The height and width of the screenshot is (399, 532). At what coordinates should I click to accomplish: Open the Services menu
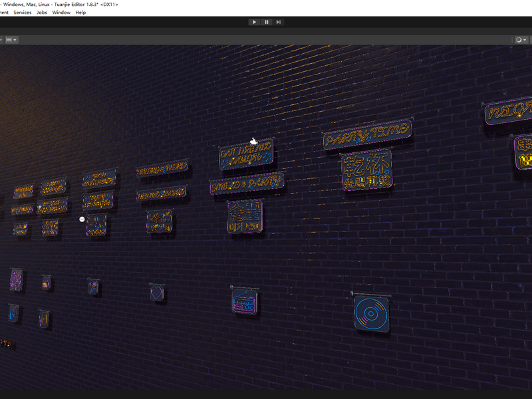pyautogui.click(x=23, y=12)
